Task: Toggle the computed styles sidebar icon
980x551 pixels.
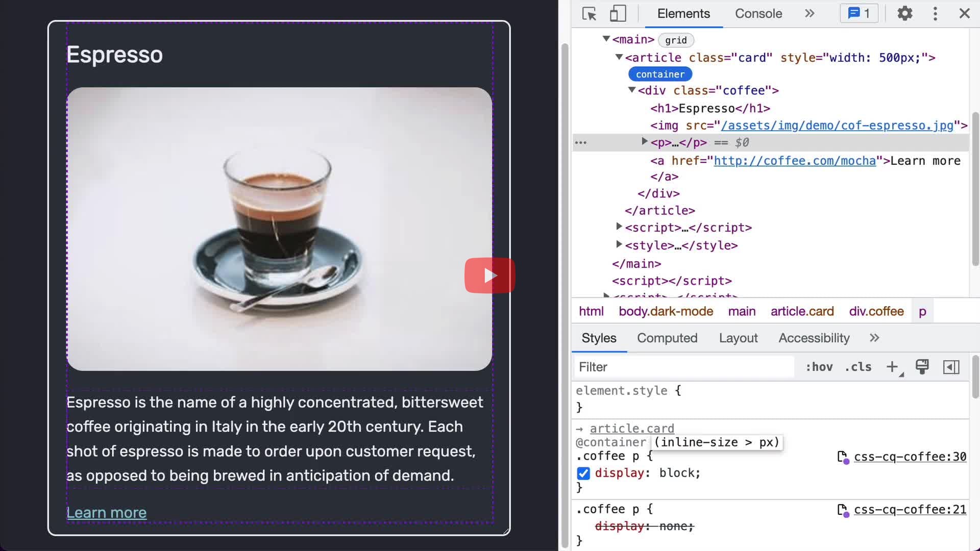Action: [951, 367]
